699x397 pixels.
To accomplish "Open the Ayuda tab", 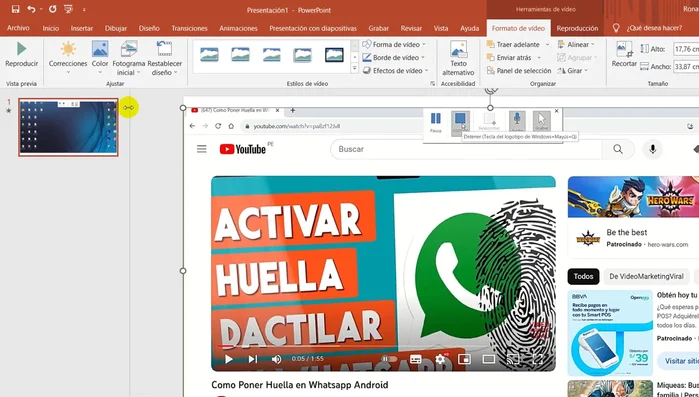I will click(x=469, y=28).
